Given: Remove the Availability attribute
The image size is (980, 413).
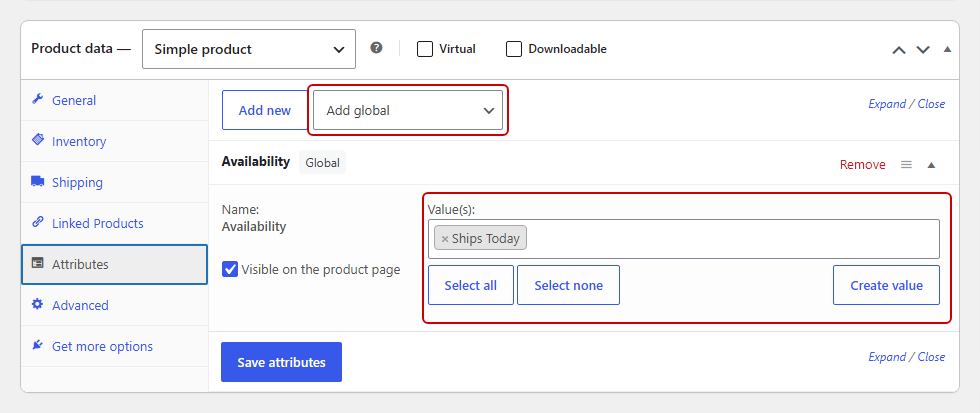Looking at the screenshot, I should tap(862, 165).
